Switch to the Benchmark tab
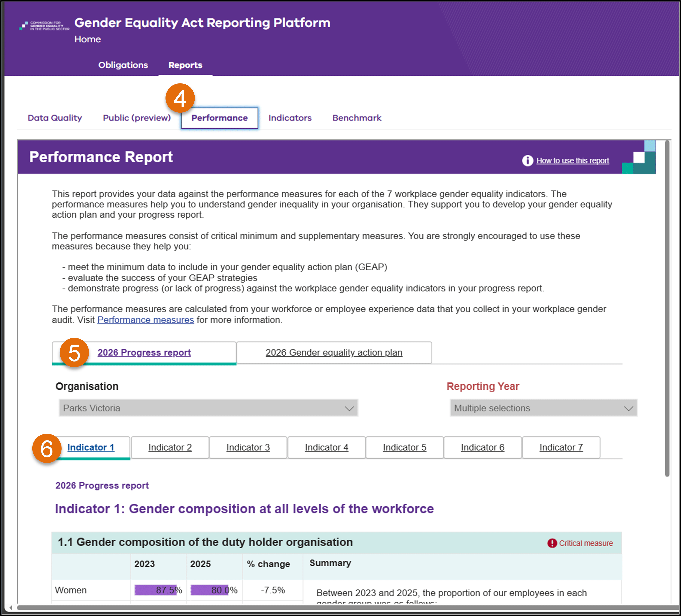This screenshot has width=681, height=616. (x=357, y=118)
